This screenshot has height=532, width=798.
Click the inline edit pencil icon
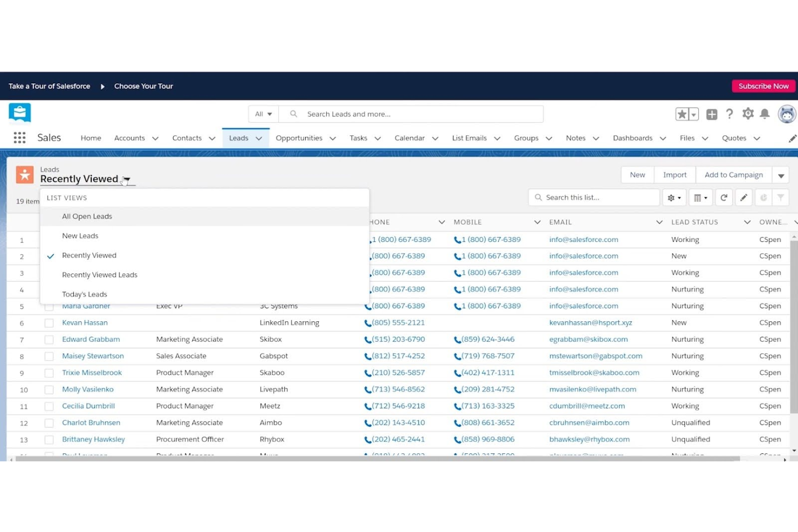click(744, 198)
